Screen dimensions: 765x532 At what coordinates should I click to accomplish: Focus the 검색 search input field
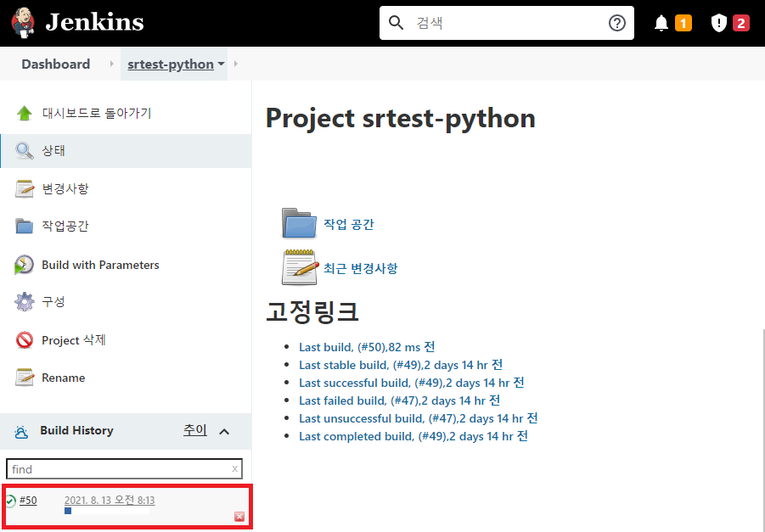506,23
